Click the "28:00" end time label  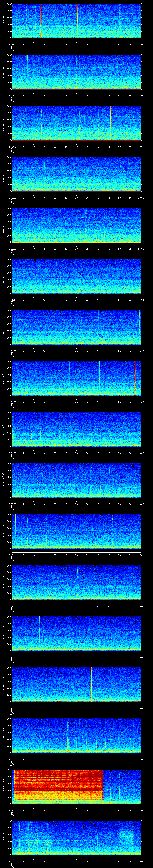(x=141, y=606)
